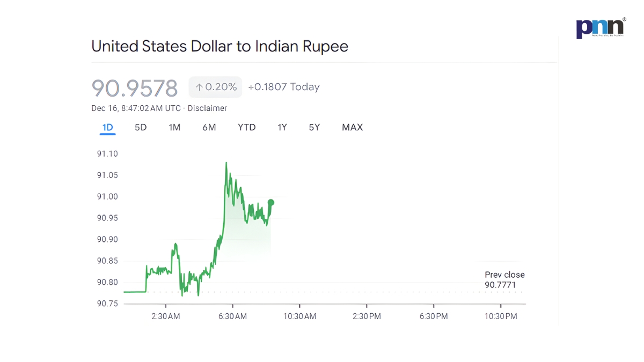Image resolution: width=644 pixels, height=362 pixels.
Task: Click the PNN logo
Action: pos(601,28)
